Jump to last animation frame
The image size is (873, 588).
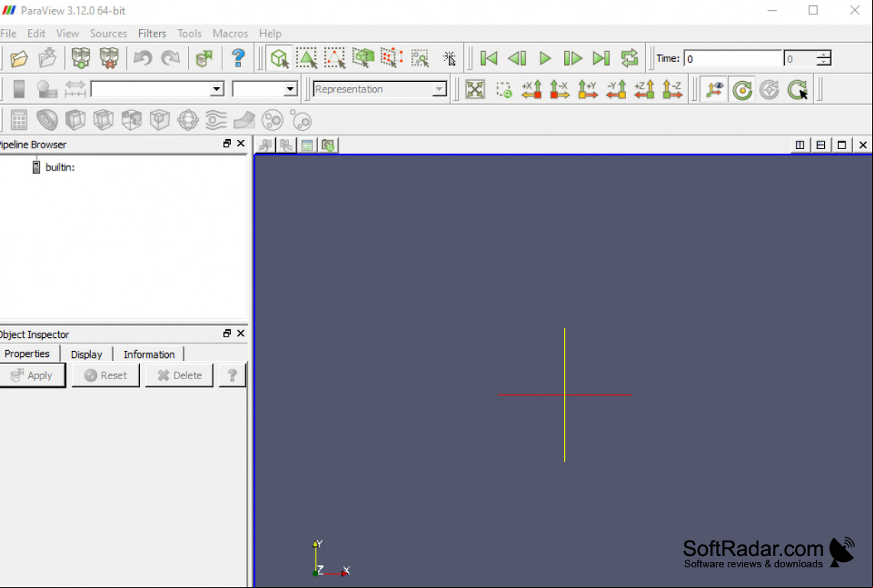point(602,58)
